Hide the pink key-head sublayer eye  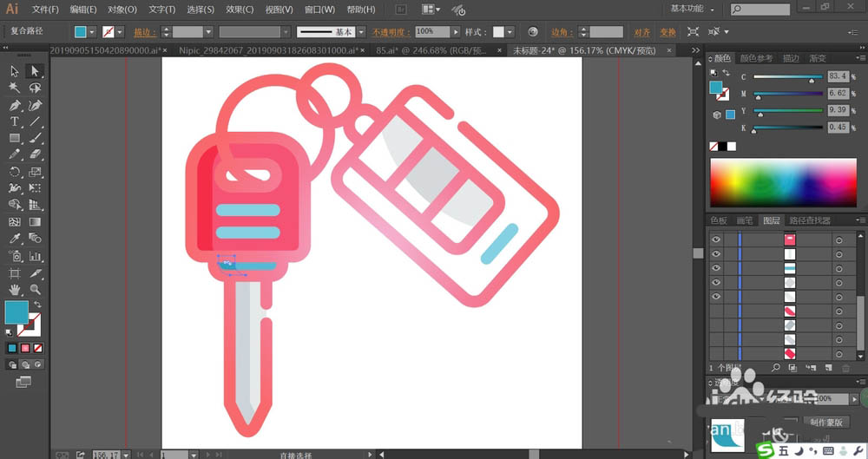pyautogui.click(x=716, y=239)
